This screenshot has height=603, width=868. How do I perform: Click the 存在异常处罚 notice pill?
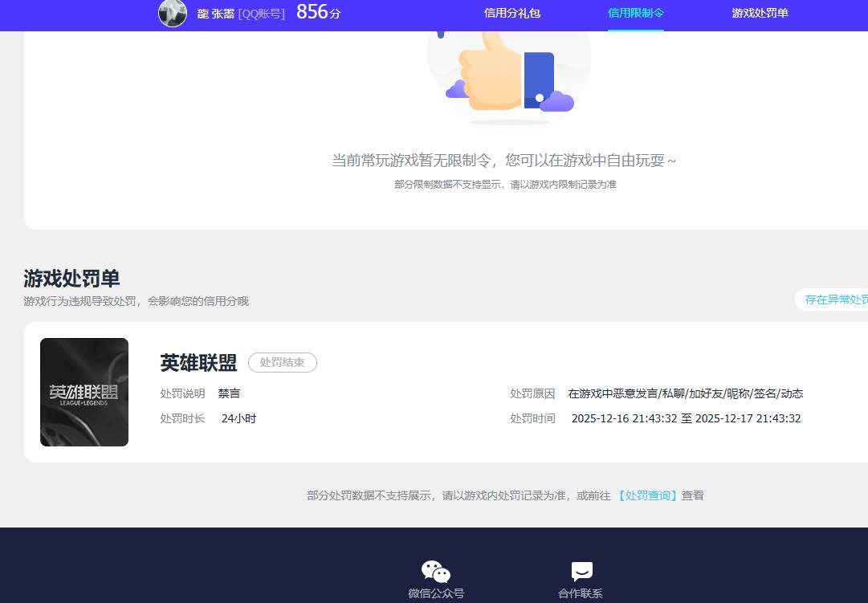click(x=835, y=299)
